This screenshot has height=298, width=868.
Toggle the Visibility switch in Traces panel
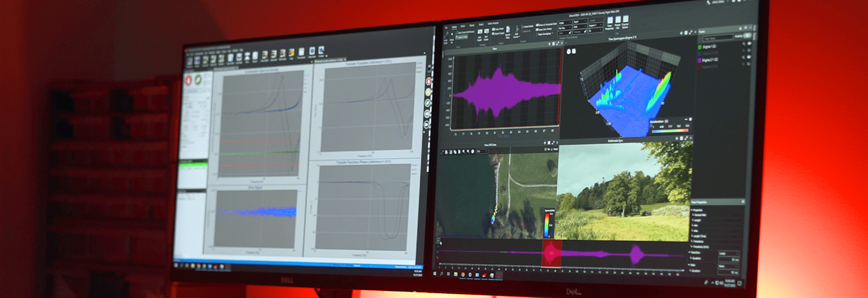pyautogui.click(x=748, y=36)
